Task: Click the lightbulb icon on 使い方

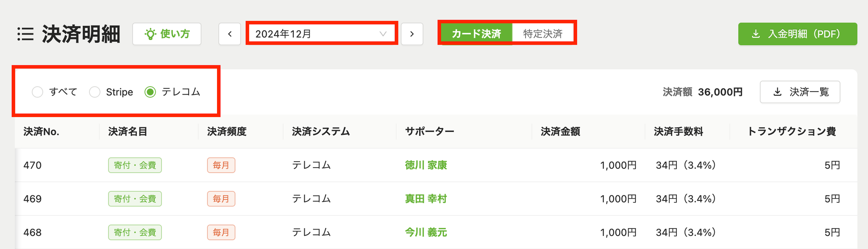Action: pyautogui.click(x=150, y=34)
